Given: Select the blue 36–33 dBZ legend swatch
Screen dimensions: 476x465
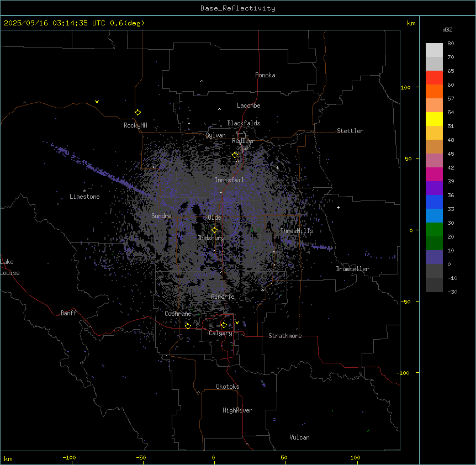Looking at the screenshot, I should coord(434,202).
